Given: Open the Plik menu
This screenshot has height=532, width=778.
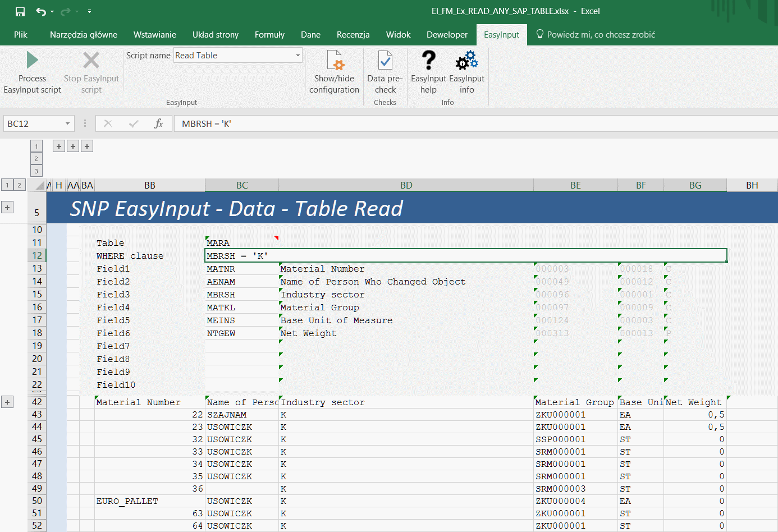Looking at the screenshot, I should pos(20,34).
